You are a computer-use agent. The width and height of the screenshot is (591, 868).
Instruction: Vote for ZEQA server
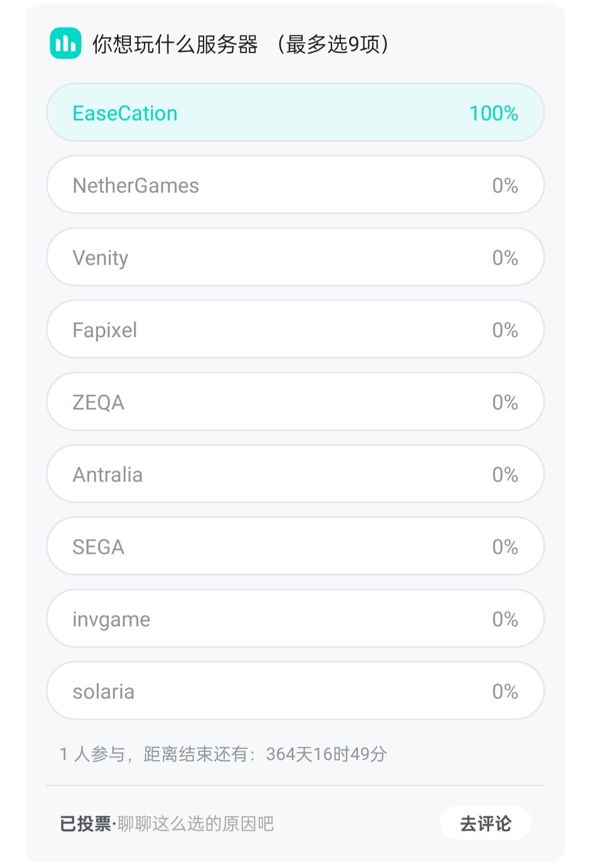coord(296,402)
